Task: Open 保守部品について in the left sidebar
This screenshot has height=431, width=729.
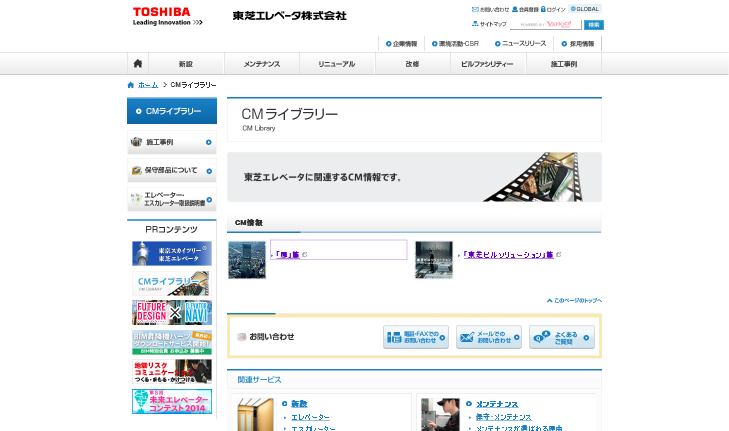Action: tap(172, 171)
